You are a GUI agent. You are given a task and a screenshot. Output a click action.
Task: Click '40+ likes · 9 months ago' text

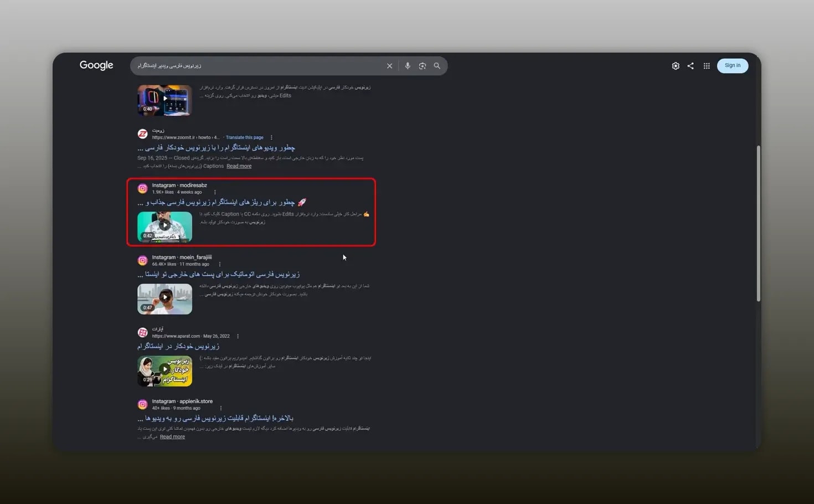[176, 408]
